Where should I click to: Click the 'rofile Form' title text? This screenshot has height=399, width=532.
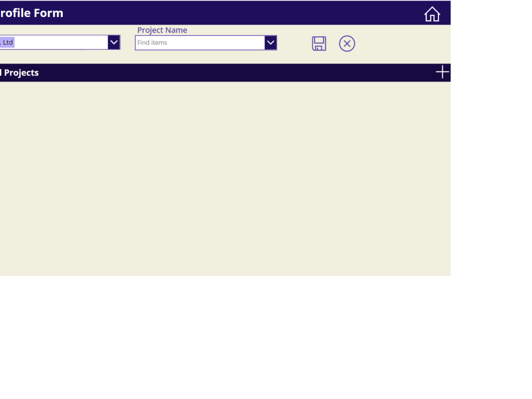pos(31,13)
